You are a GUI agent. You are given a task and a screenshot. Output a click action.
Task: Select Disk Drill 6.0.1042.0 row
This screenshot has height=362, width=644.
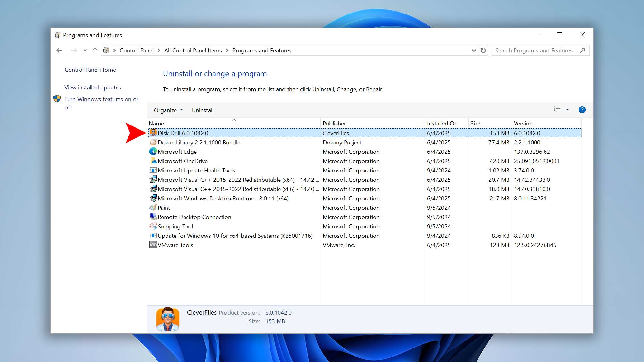(365, 133)
